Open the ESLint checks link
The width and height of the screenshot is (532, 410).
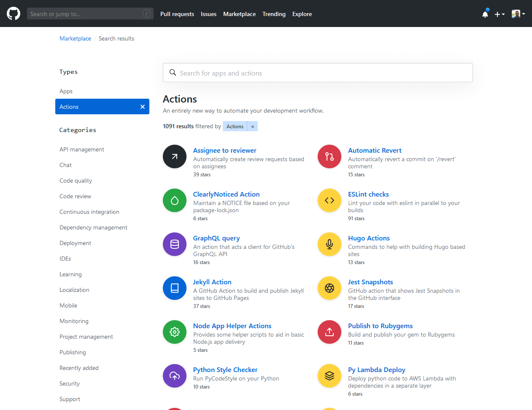[x=368, y=194]
